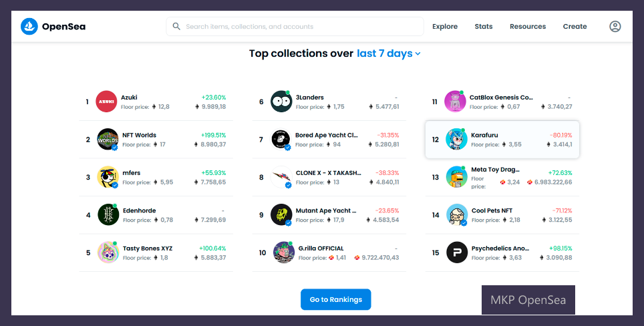Click Psychedelics' +98.15% change value
This screenshot has width=644, height=326.
pyautogui.click(x=560, y=249)
